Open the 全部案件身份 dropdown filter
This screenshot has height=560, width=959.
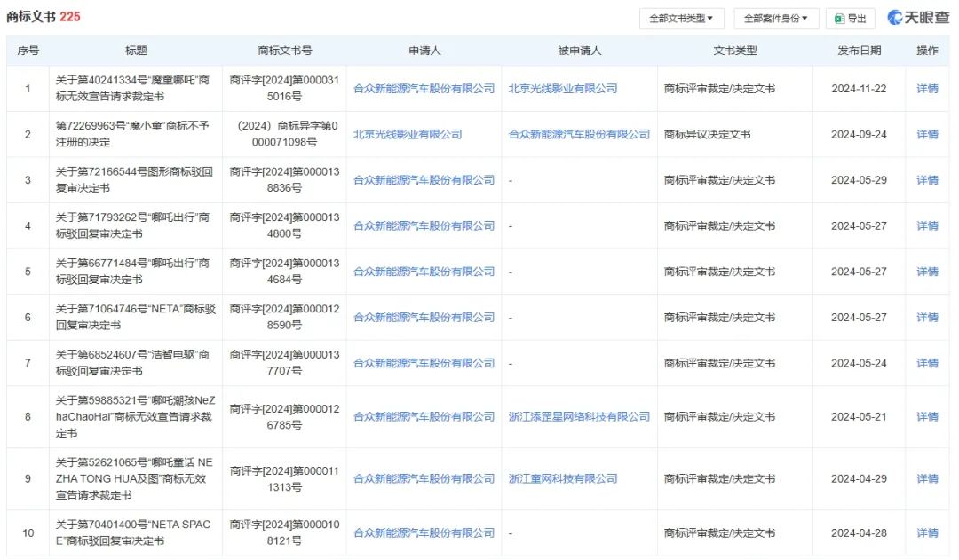[775, 19]
